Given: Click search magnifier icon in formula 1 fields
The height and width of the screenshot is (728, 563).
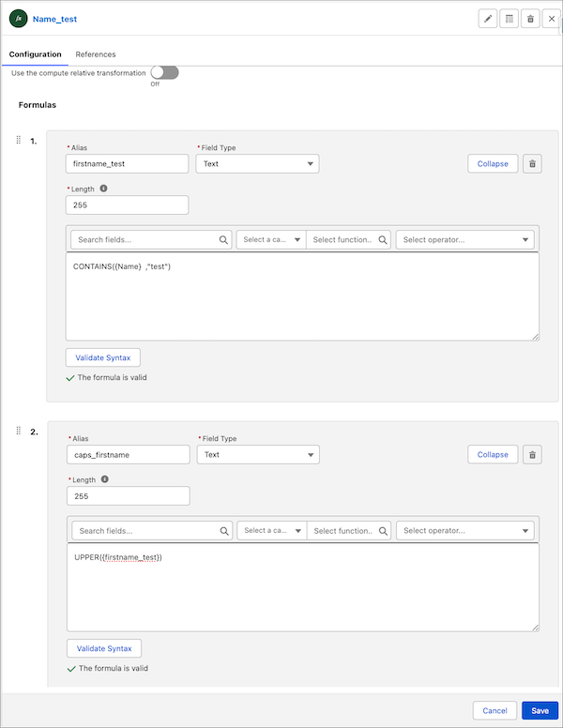Looking at the screenshot, I should (x=223, y=240).
